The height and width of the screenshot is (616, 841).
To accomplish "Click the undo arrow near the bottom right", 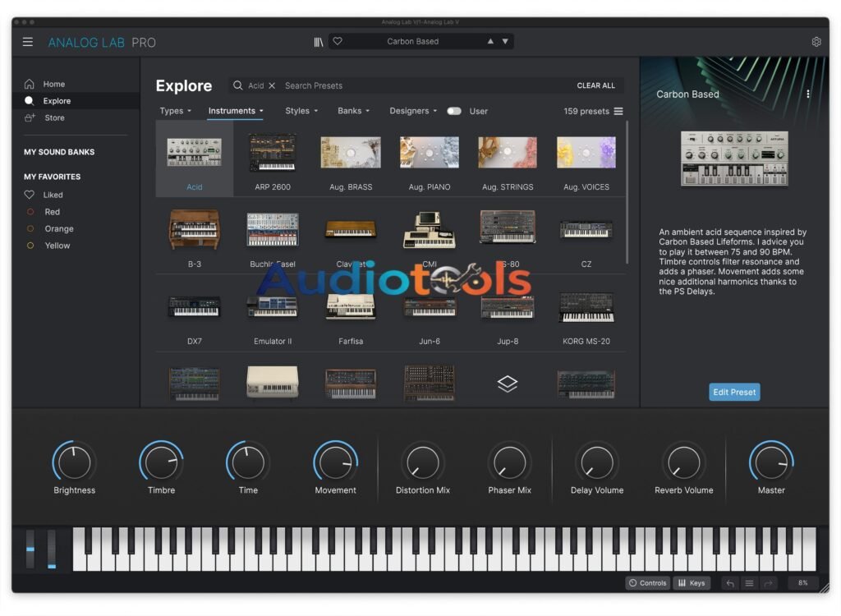I will (729, 583).
